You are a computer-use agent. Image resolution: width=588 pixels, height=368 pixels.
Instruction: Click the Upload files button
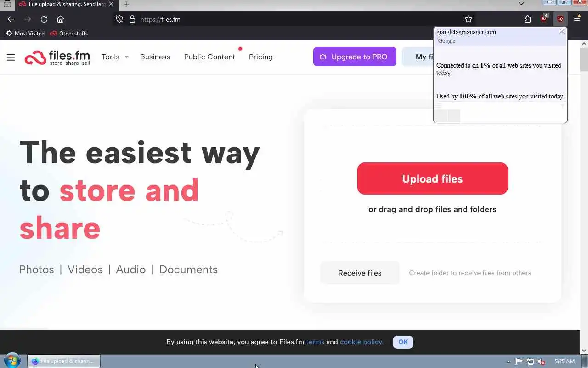coord(433,178)
